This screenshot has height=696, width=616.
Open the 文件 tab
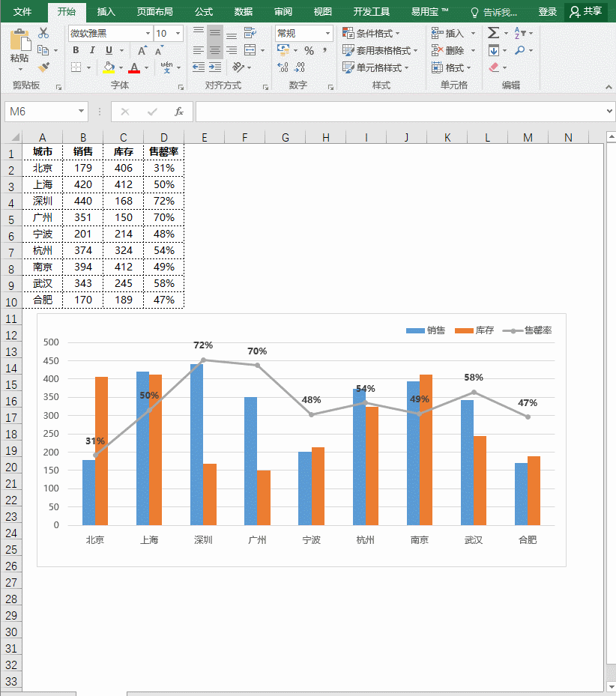pyautogui.click(x=22, y=11)
